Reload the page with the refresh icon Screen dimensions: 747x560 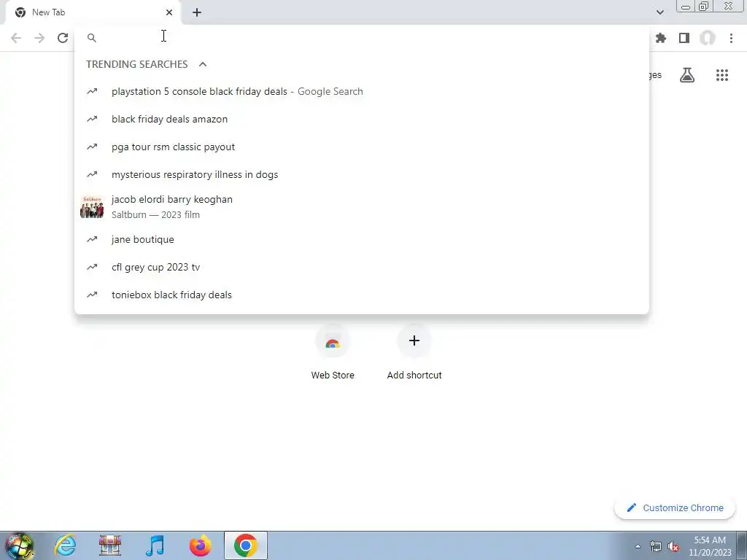tap(63, 38)
